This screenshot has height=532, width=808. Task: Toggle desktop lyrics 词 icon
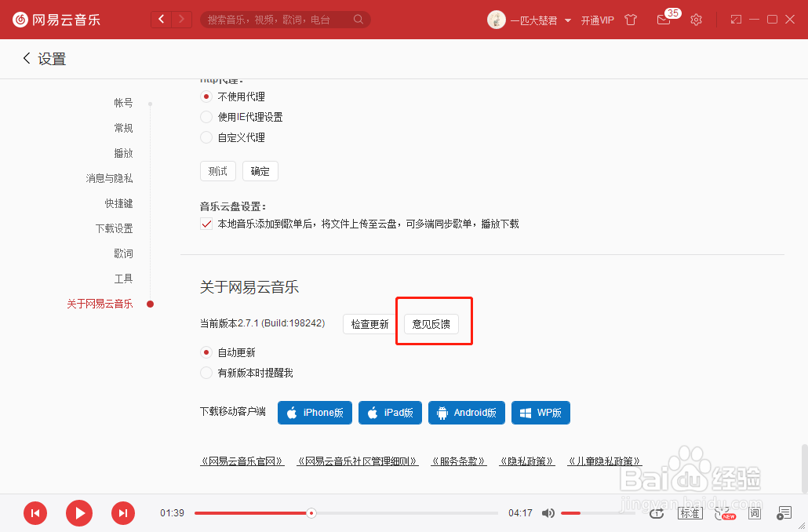[x=755, y=513]
